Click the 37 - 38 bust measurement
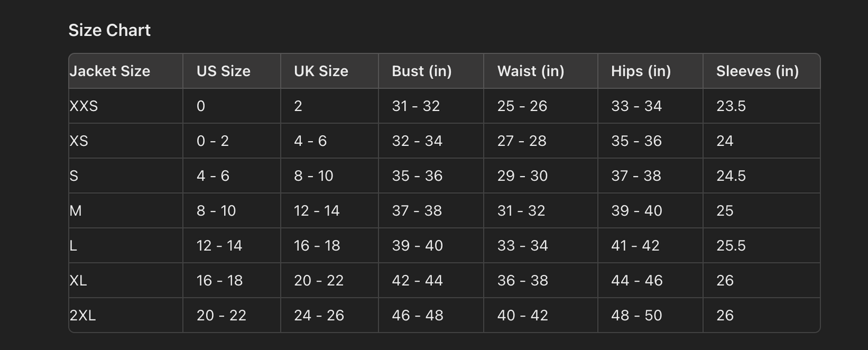Screen dimensions: 868x350 (417, 211)
